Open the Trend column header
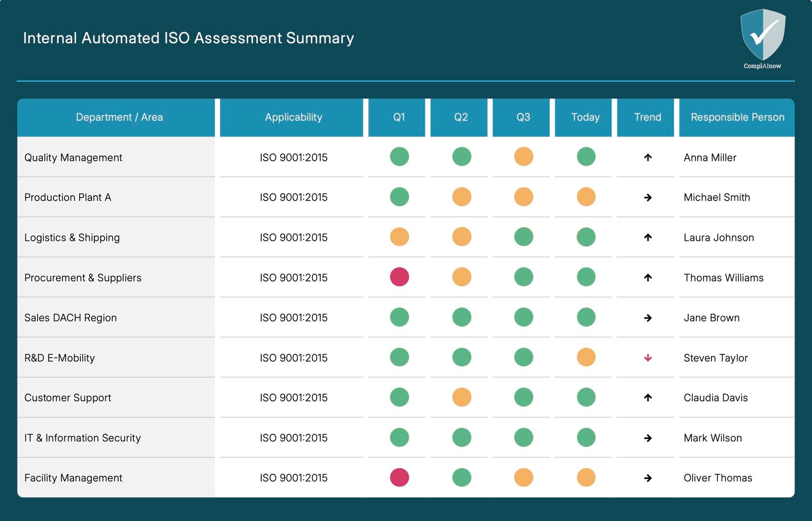 pyautogui.click(x=647, y=117)
